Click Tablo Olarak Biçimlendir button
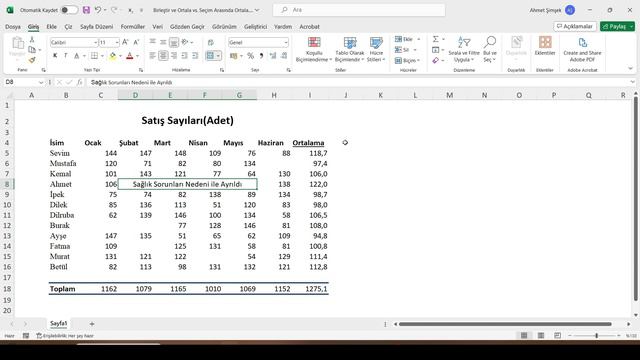The image size is (640, 360). [349, 49]
